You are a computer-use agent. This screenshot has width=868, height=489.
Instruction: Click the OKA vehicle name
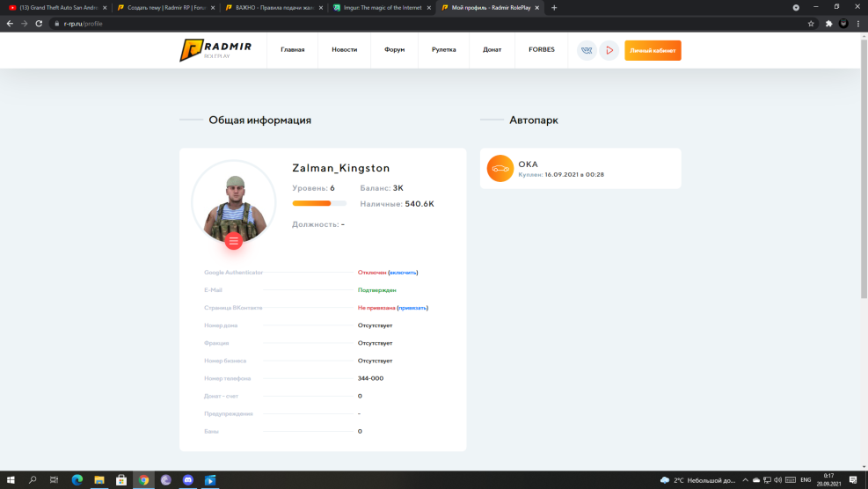coord(529,164)
